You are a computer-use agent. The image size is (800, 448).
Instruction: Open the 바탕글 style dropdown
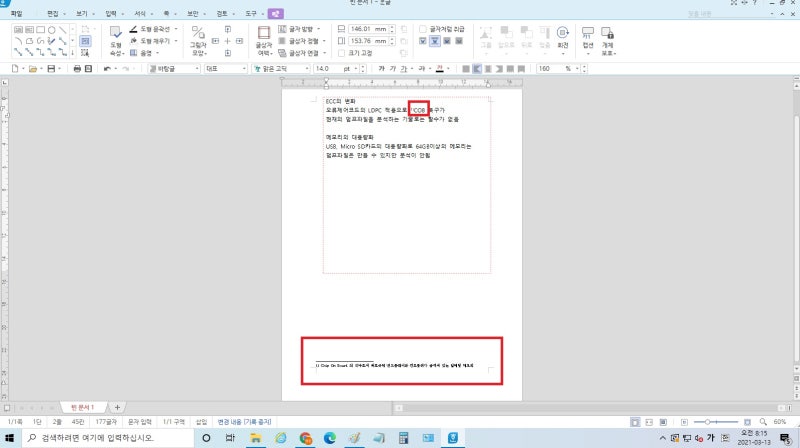tap(197, 68)
